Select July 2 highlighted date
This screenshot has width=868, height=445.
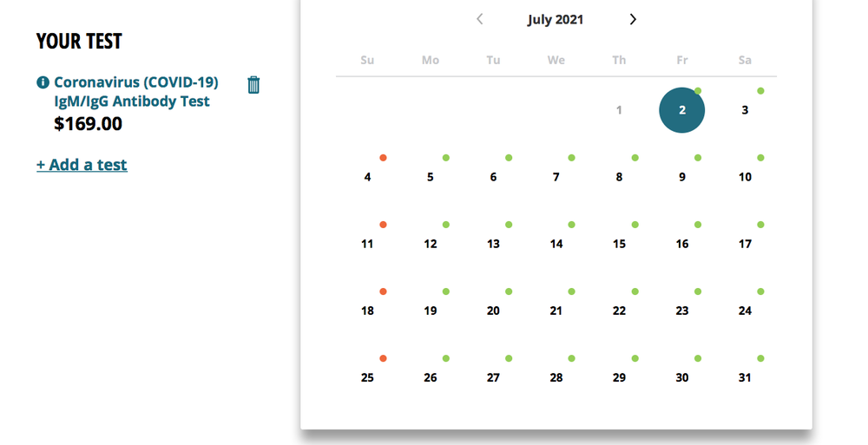click(x=682, y=110)
